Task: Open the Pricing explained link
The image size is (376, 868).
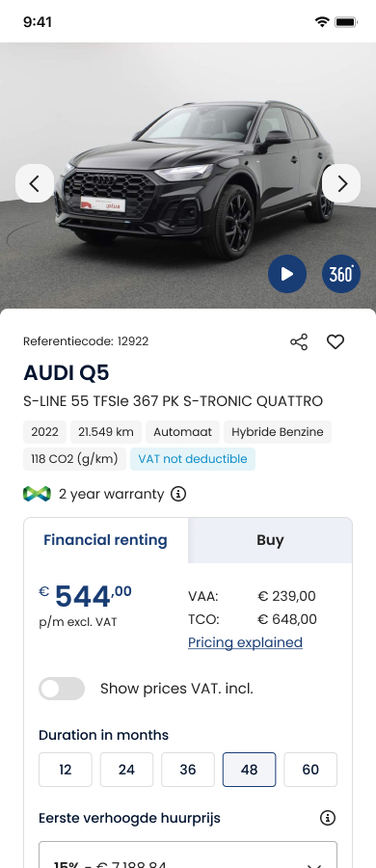Action: (245, 642)
